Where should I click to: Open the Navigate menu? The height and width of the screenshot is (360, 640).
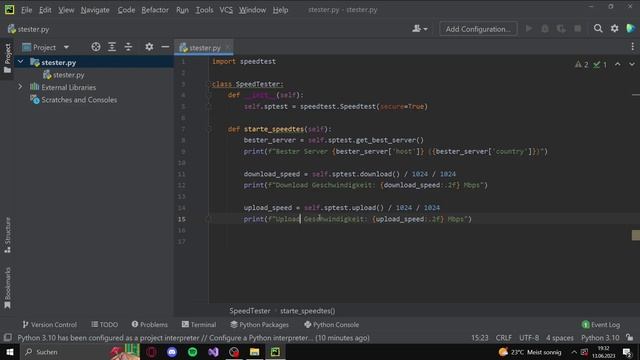tap(95, 10)
